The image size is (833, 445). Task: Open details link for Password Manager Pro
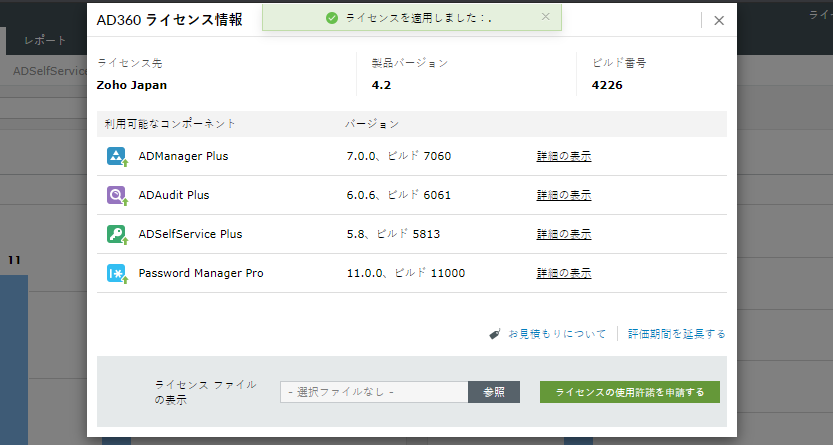(x=564, y=273)
